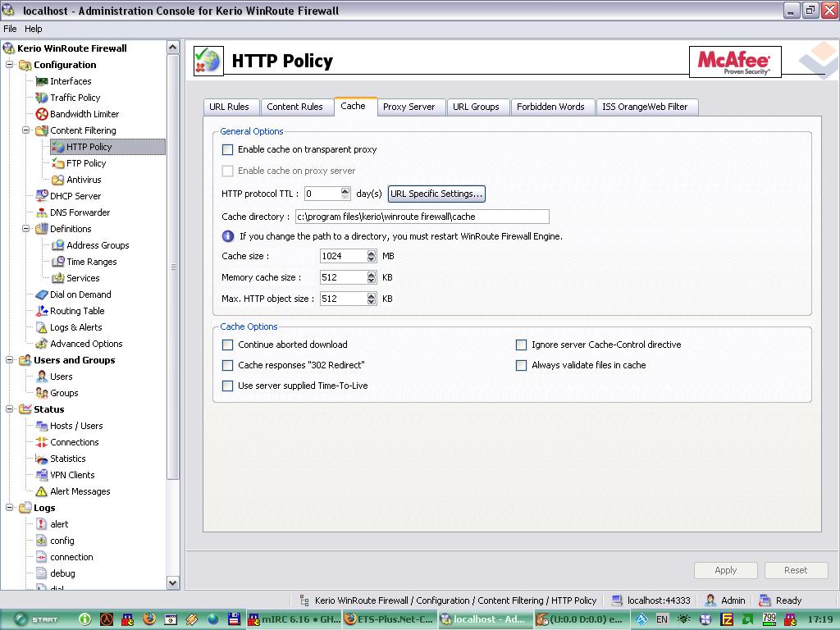Click the Traffic Policy icon in tree
Screen dimensions: 840x630
point(42,98)
